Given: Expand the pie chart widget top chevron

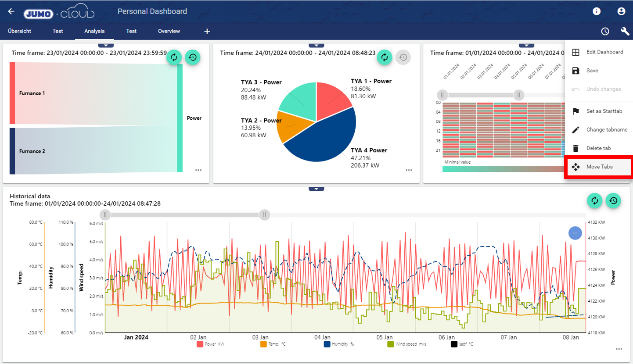Looking at the screenshot, I should pos(316,45).
